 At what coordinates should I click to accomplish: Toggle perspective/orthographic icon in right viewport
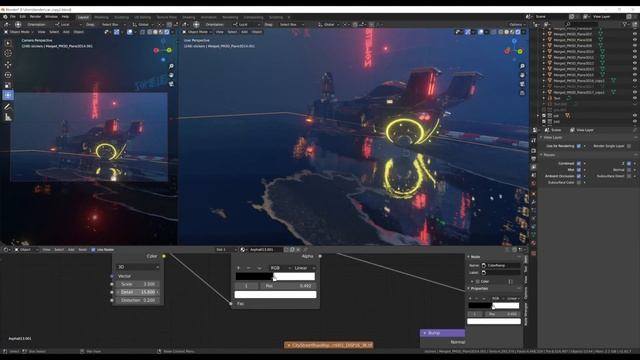[522, 93]
